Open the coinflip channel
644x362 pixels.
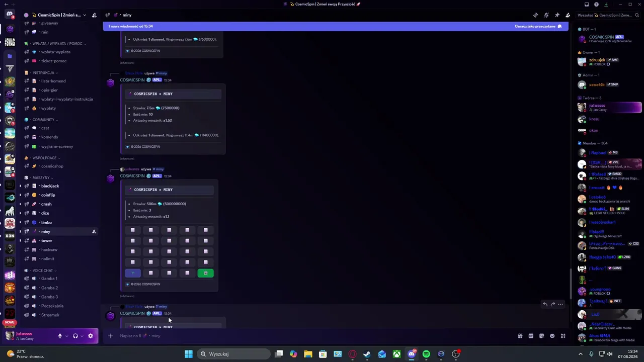tap(59, 195)
